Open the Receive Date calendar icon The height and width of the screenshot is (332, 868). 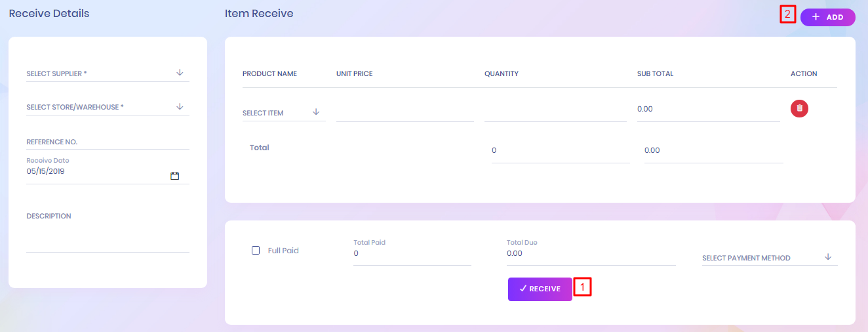[174, 176]
